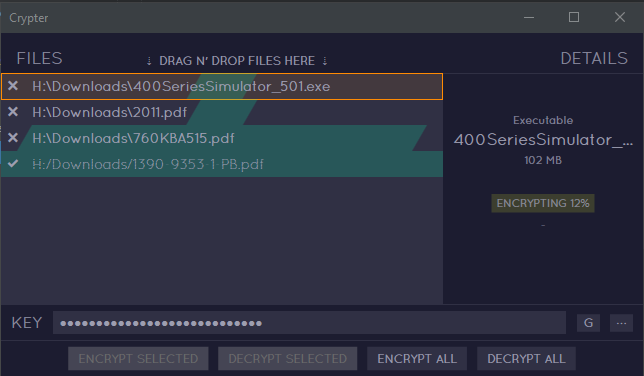This screenshot has height=376, width=644.
Task: Select the 400SeriesSimulator_501.exe file row
Action: pyautogui.click(x=222, y=86)
